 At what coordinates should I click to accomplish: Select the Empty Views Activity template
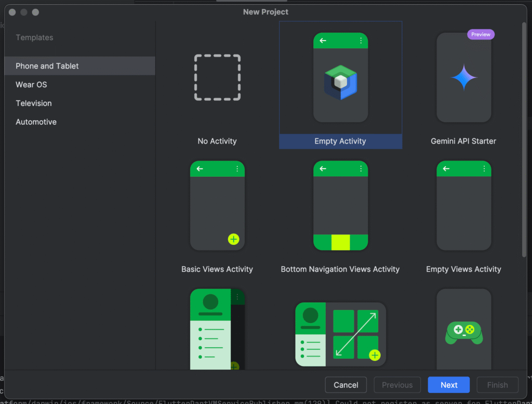pos(464,205)
